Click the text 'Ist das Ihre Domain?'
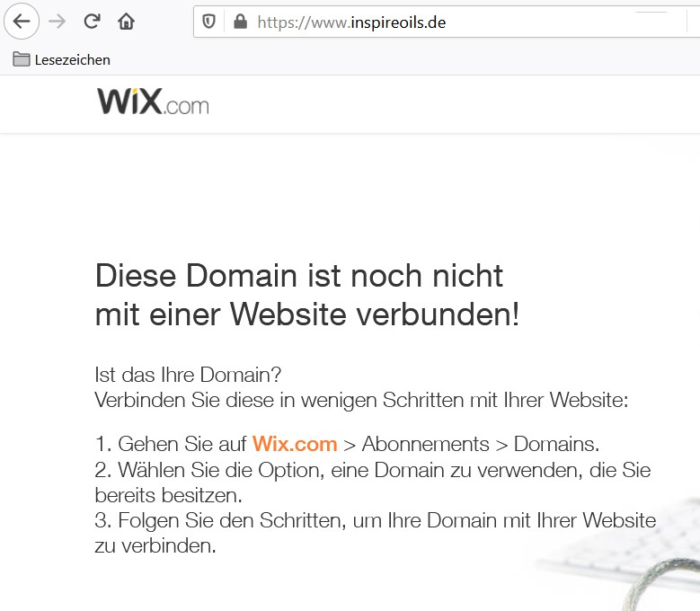This screenshot has height=611, width=700. [x=188, y=375]
